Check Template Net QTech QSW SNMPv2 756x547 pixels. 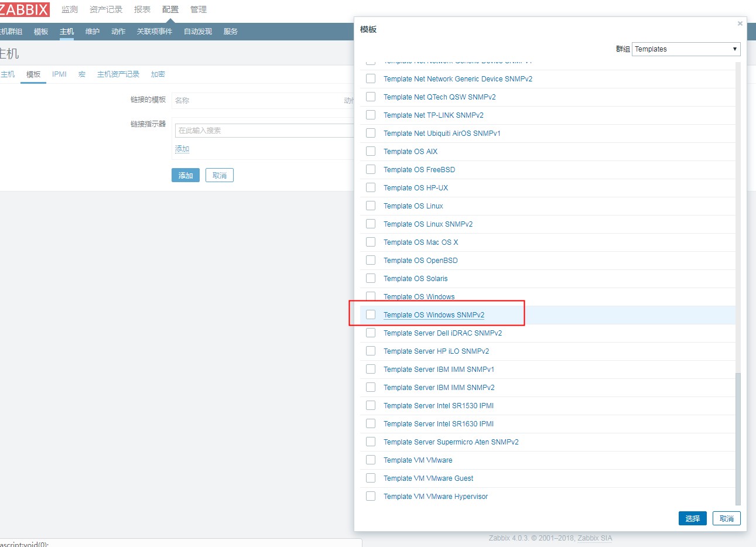click(x=371, y=97)
